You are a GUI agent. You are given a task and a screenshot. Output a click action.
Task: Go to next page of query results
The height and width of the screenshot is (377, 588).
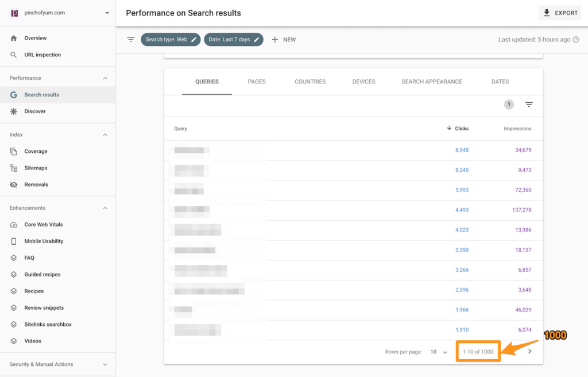pyautogui.click(x=529, y=352)
